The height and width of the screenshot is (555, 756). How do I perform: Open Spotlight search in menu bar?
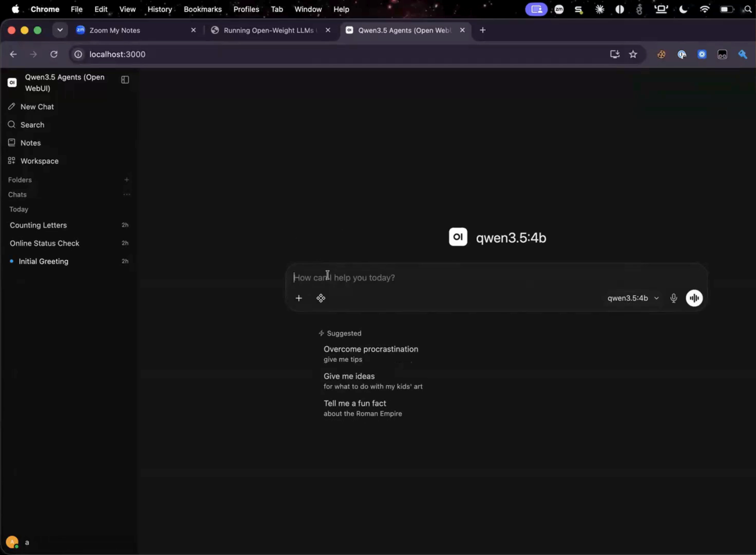point(748,9)
